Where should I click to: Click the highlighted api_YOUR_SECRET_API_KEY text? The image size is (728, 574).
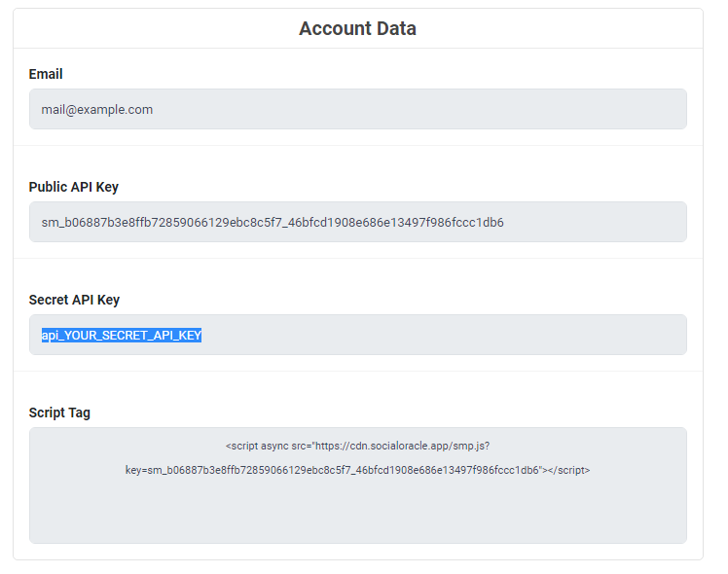click(122, 335)
